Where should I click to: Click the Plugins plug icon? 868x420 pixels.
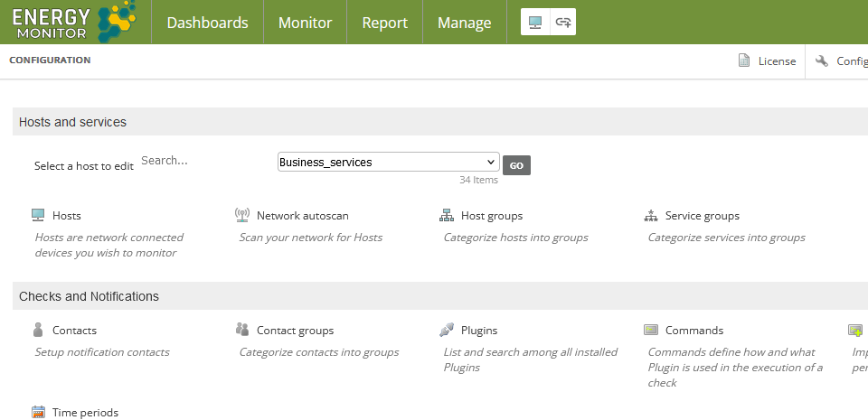coord(446,331)
